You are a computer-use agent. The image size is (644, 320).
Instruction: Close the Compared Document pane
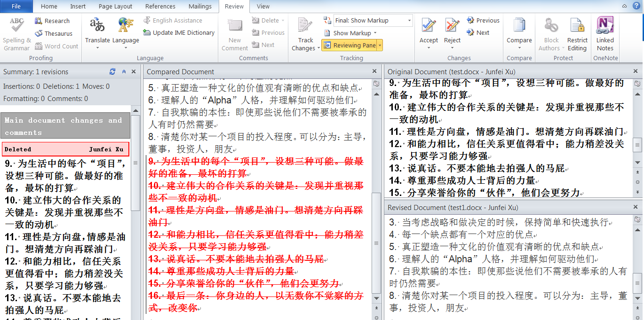[374, 71]
